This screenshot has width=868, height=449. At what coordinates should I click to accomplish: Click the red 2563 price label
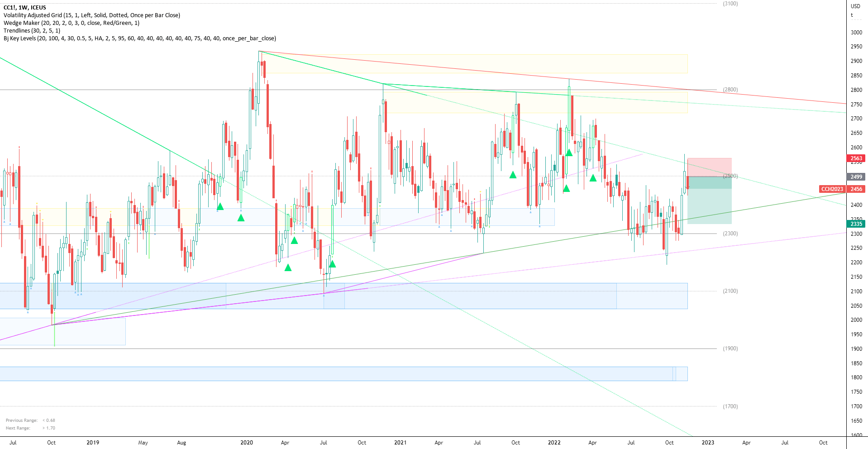pyautogui.click(x=856, y=158)
